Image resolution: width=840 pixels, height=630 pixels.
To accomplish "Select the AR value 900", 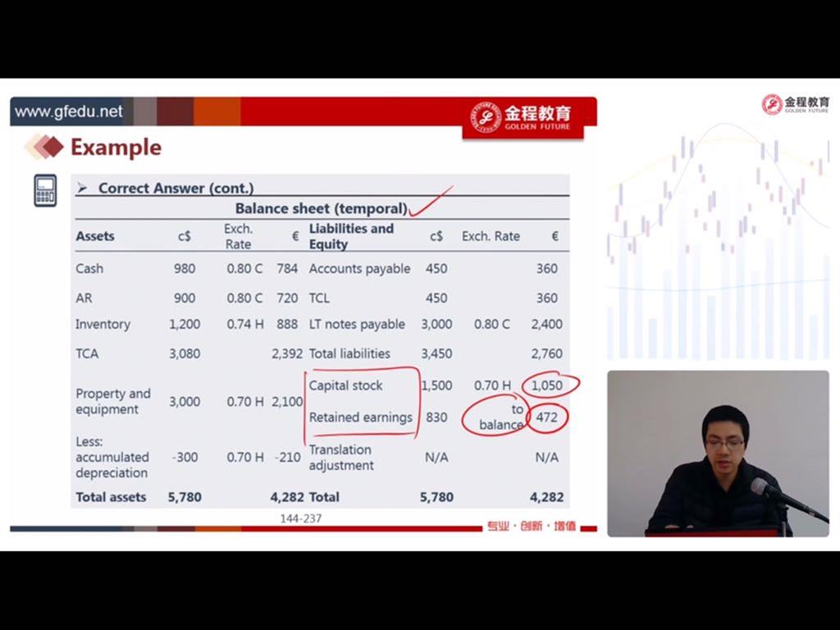I will tap(185, 298).
